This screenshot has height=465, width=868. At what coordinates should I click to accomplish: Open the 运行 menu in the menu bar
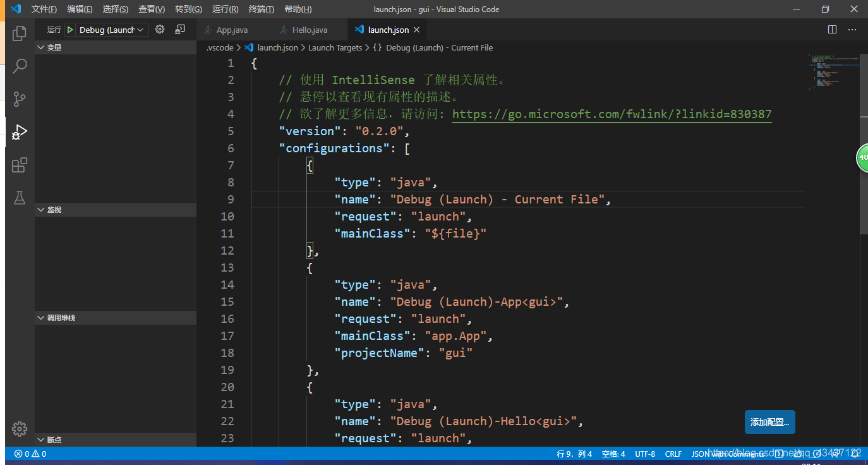[x=224, y=9]
